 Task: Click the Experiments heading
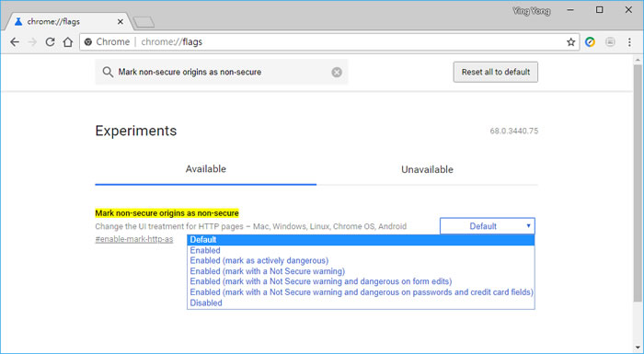click(136, 131)
